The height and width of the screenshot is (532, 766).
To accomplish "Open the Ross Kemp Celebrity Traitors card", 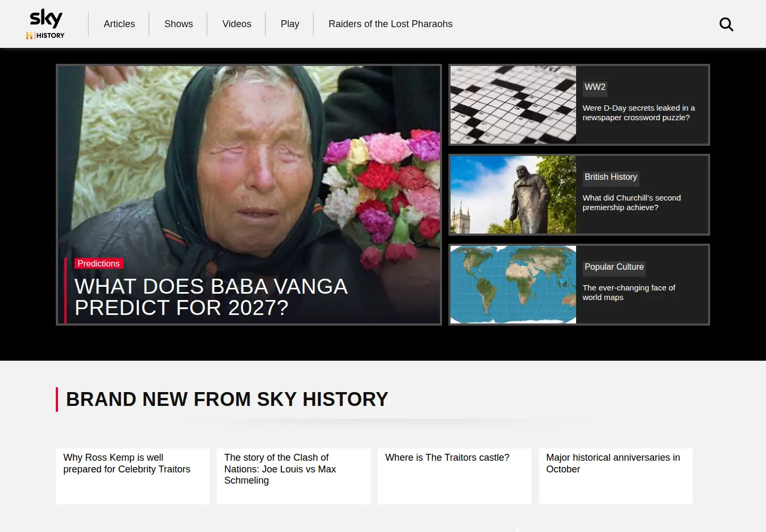I will [x=132, y=476].
